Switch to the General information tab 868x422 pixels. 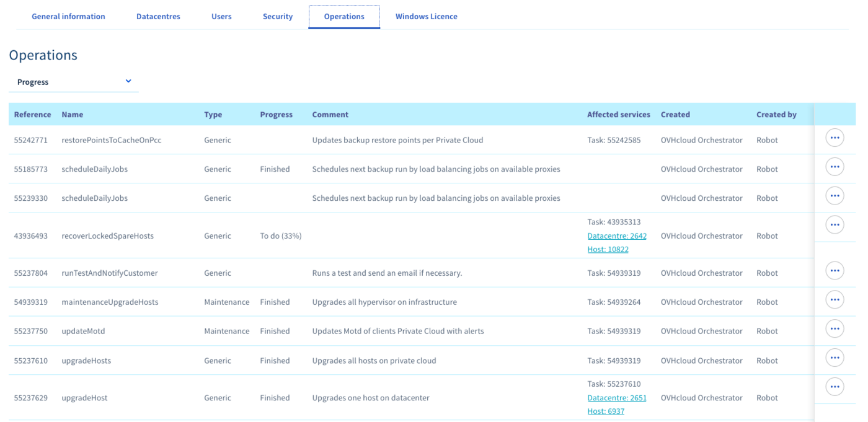(x=68, y=17)
